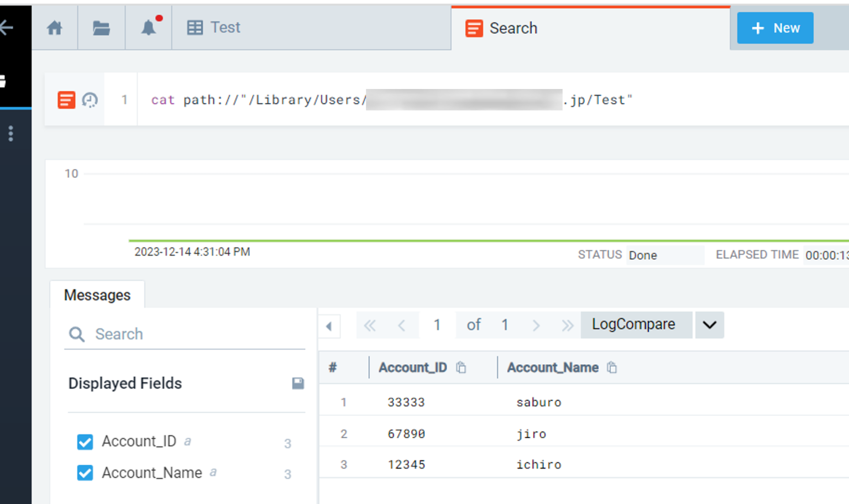Uncheck the Account_Name displayed field
The image size is (849, 504).
pos(85,473)
